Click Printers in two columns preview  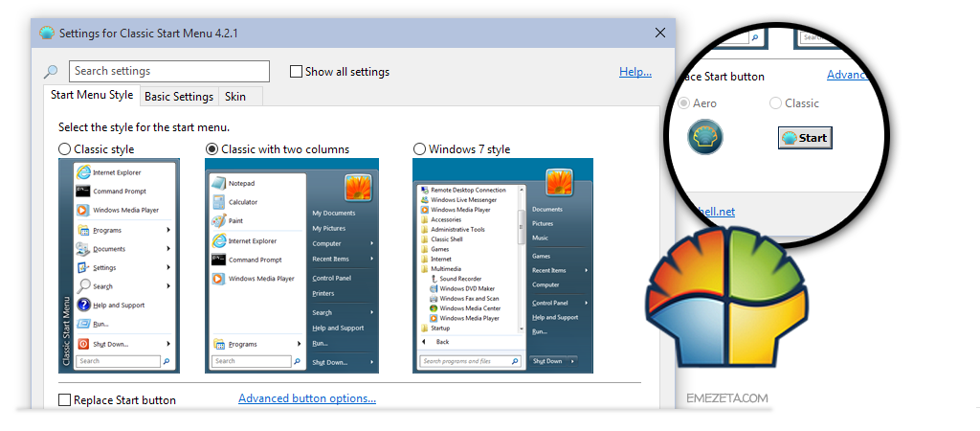(323, 293)
